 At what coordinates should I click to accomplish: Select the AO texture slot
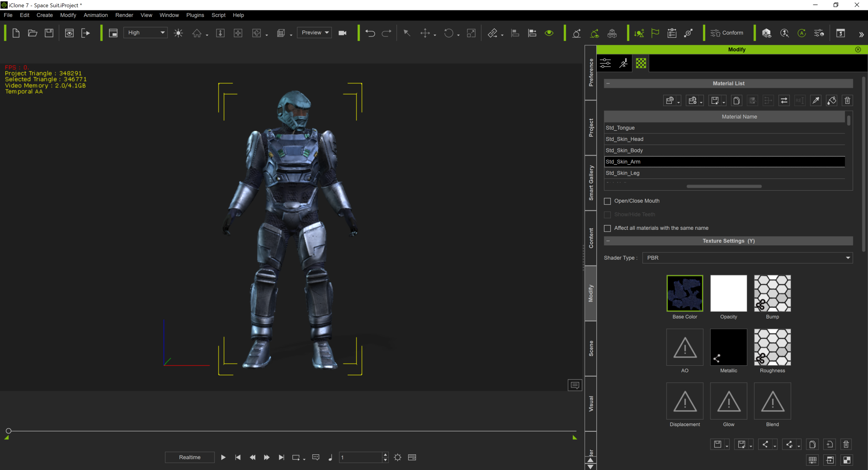(x=685, y=347)
